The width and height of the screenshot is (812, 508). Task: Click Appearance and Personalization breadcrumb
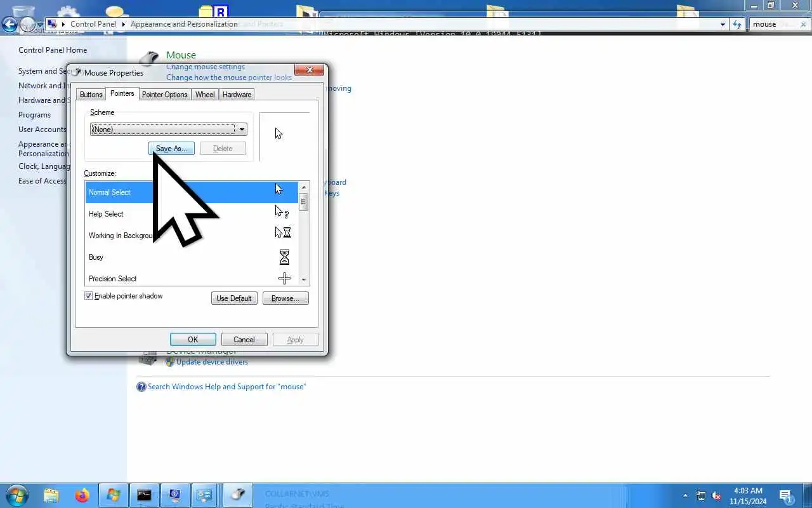pyautogui.click(x=184, y=24)
